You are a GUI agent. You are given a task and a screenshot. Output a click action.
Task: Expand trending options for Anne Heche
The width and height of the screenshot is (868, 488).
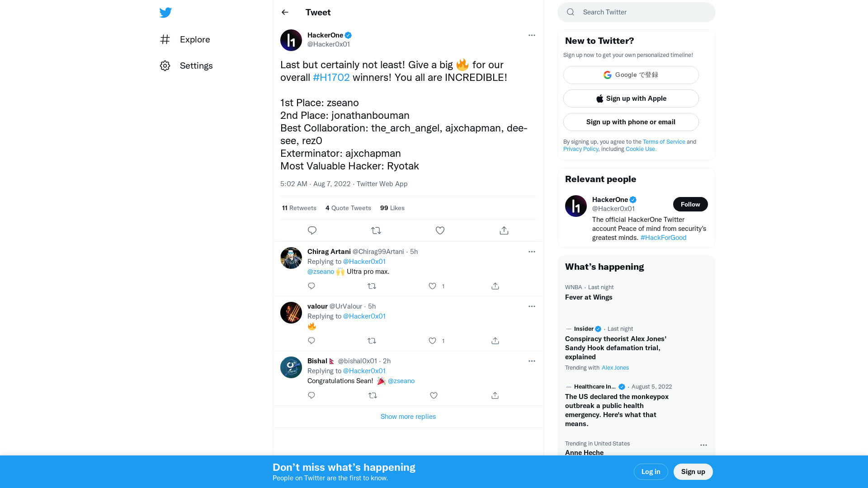(x=703, y=445)
